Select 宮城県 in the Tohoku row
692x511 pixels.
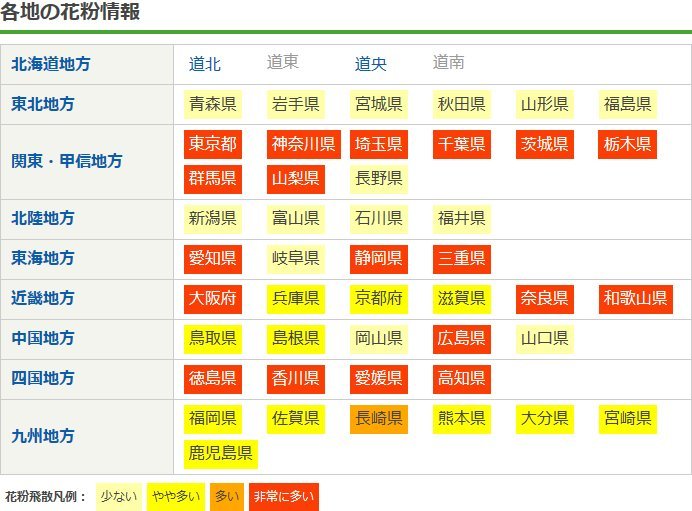tap(379, 104)
